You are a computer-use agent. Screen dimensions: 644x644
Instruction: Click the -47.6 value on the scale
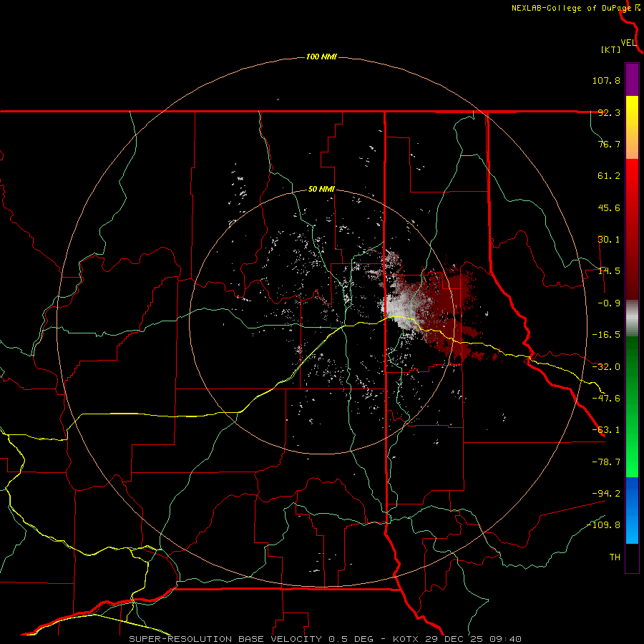click(x=606, y=399)
